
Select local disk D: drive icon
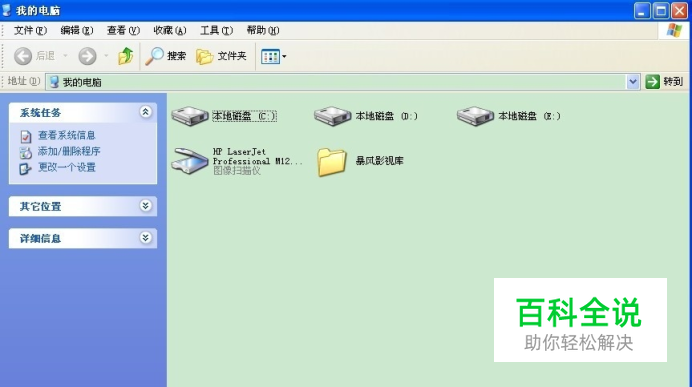click(332, 116)
